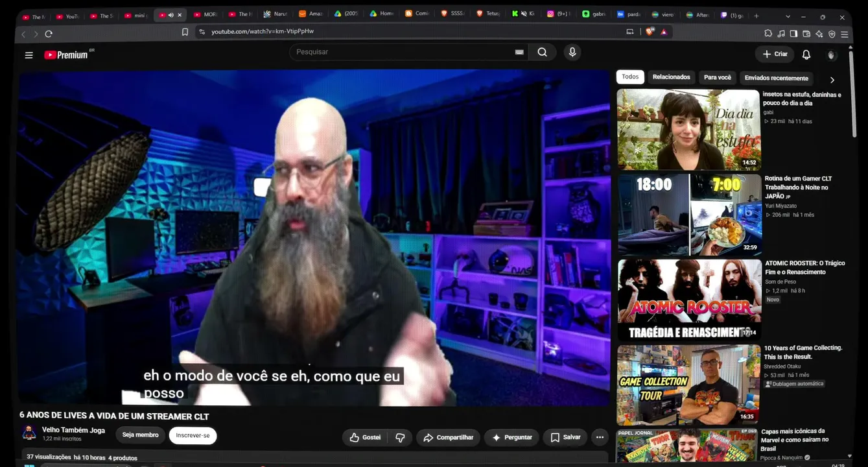868x467 pixels.
Task: Pause the video by clicking the player
Action: pos(314,237)
